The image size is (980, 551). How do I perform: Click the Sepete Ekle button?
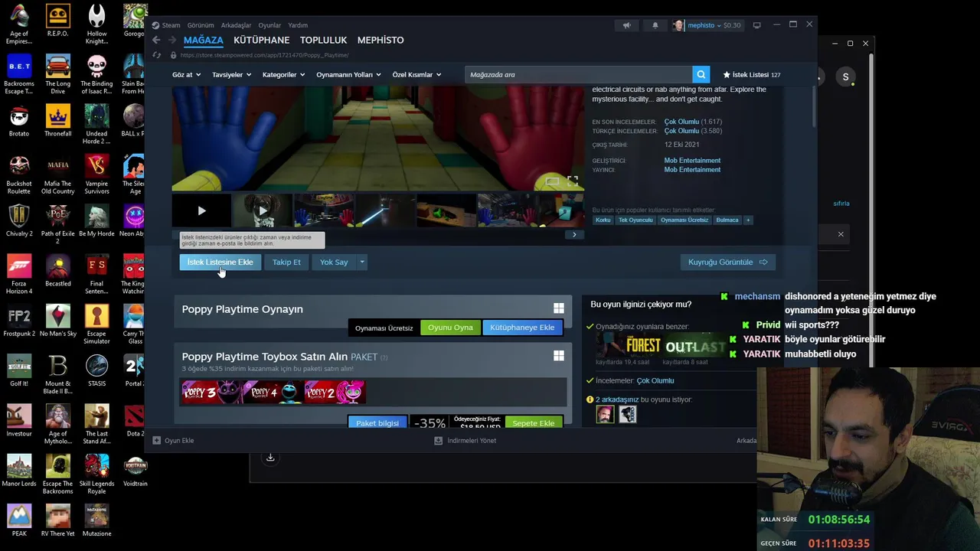[534, 422]
